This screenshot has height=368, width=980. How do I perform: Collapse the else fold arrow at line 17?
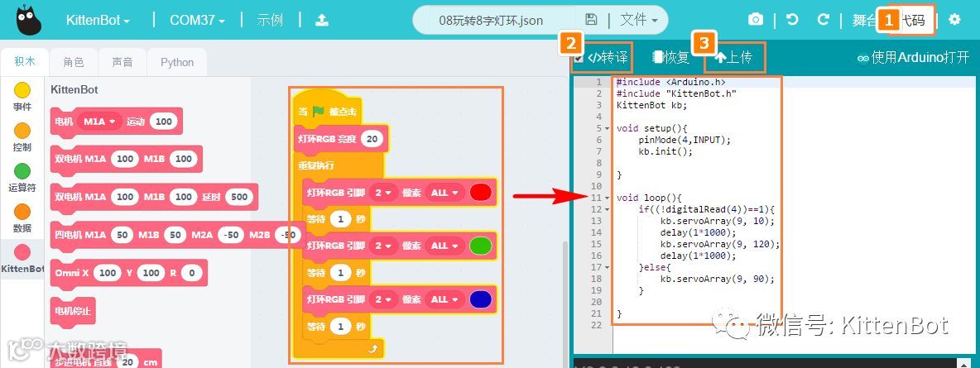pos(608,267)
